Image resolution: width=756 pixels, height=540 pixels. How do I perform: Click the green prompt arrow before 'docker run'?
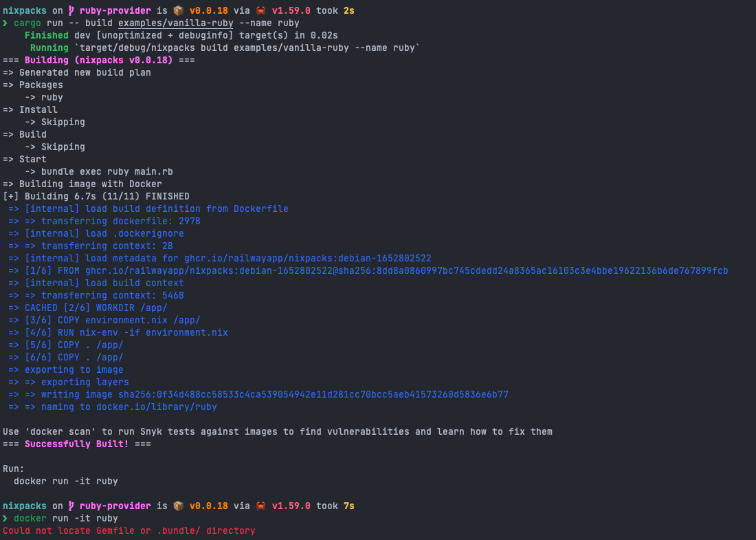[5, 518]
